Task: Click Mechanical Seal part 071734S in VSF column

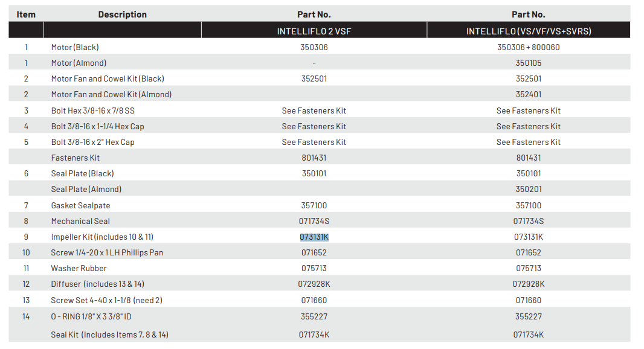Action: pos(314,222)
